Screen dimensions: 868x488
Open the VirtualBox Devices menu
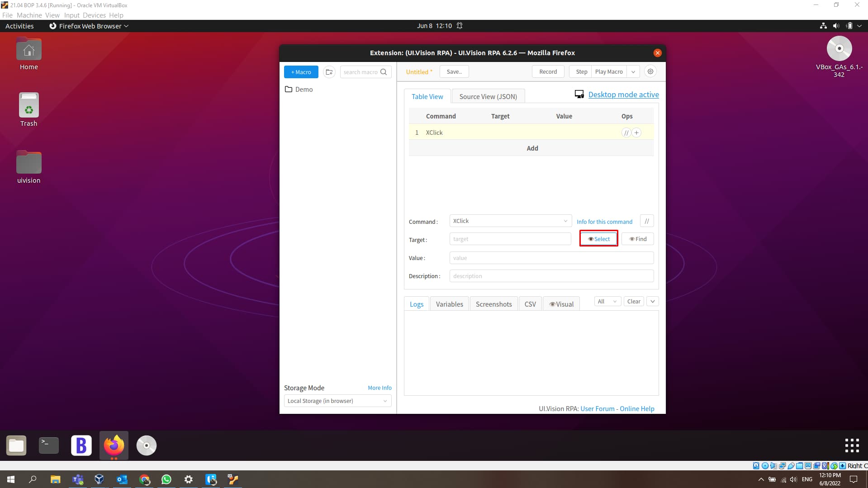pyautogui.click(x=94, y=15)
